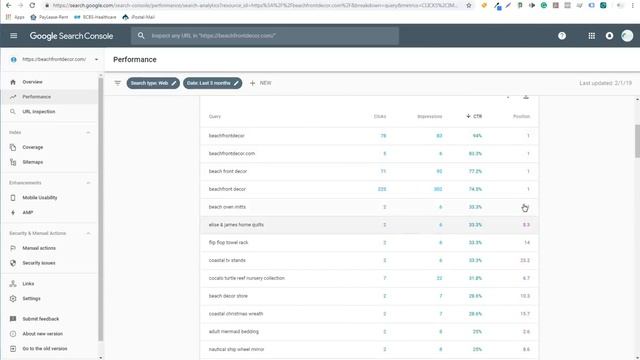
Task: Edit the Date: Last 3 months chip
Action: click(x=212, y=83)
